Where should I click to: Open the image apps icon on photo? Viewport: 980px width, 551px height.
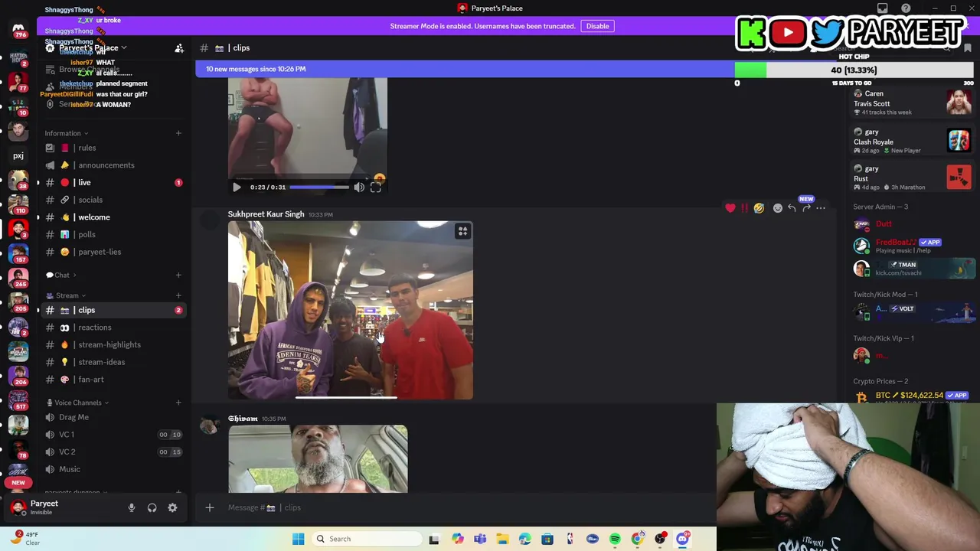click(x=462, y=231)
